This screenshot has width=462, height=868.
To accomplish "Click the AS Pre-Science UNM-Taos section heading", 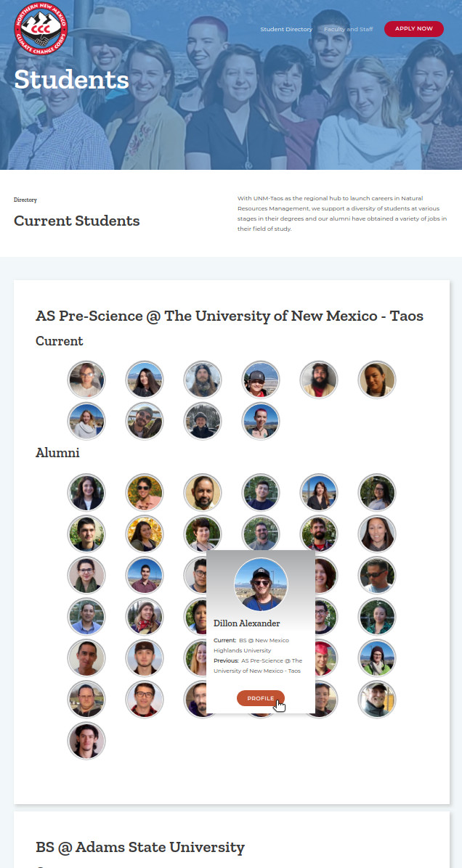I will pyautogui.click(x=230, y=316).
